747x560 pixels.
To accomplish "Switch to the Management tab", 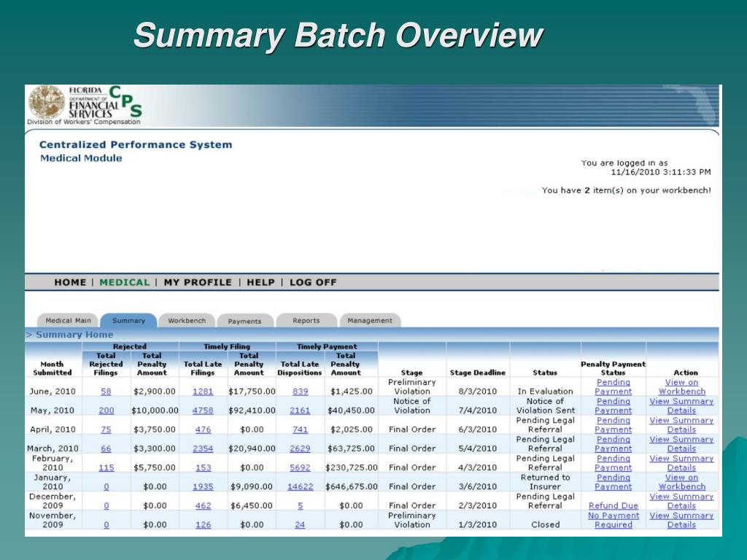I will (x=370, y=321).
